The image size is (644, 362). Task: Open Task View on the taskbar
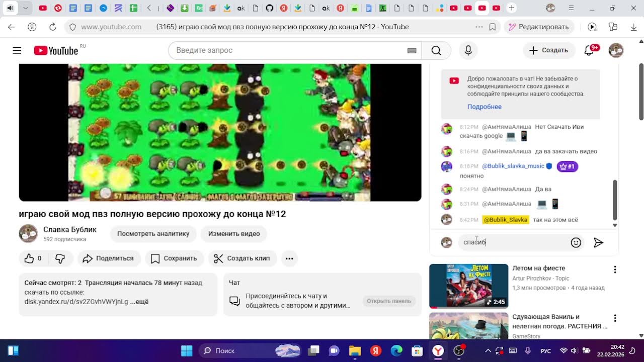tap(314, 350)
